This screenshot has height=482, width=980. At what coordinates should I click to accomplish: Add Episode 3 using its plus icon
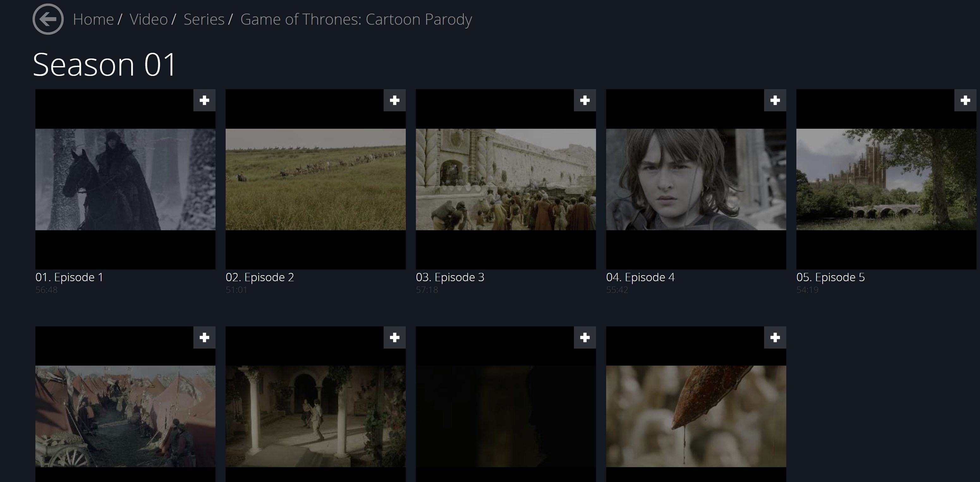(x=585, y=101)
